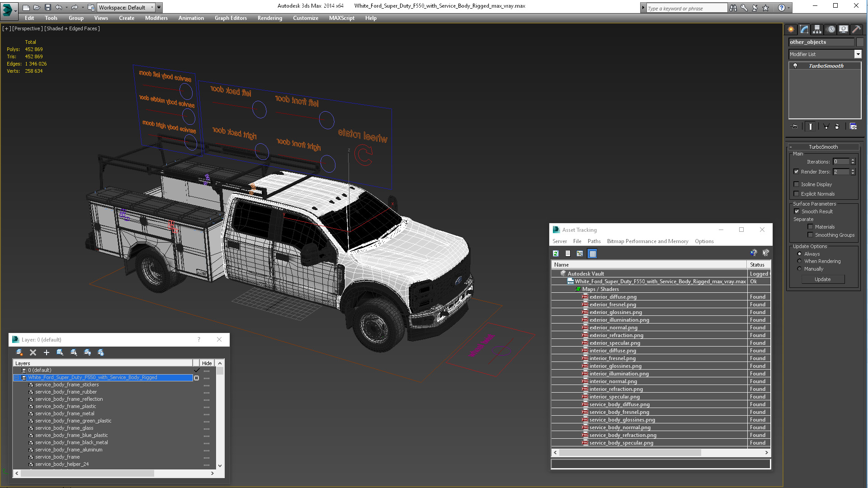Open the help menu dropdown arrow in title bar

coord(789,8)
